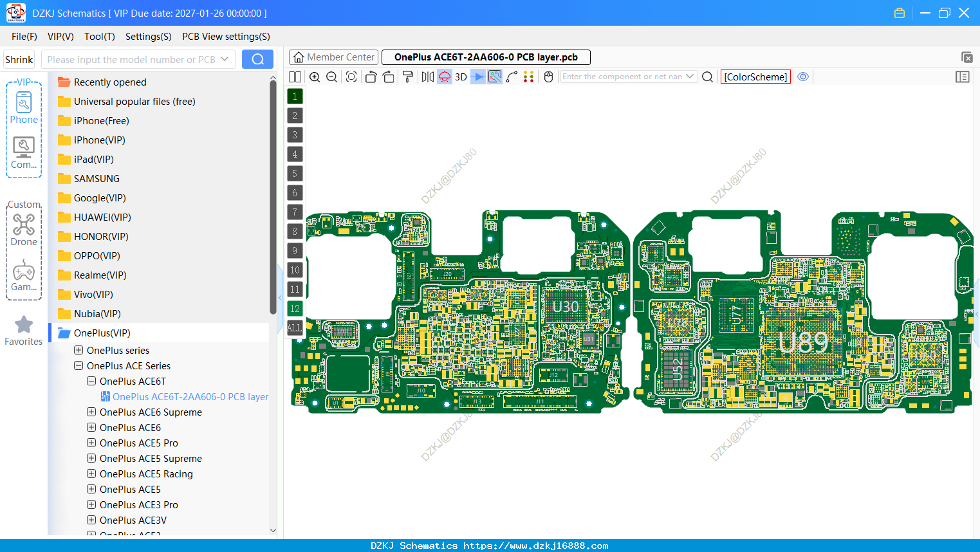Open the HUAWEI(VIP) folder
Screen dimensions: 980x552
click(95, 217)
